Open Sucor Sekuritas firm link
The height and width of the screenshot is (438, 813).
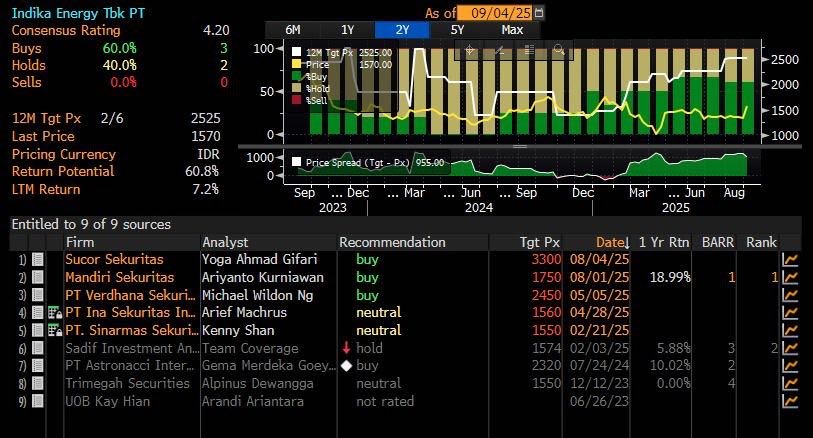point(114,259)
